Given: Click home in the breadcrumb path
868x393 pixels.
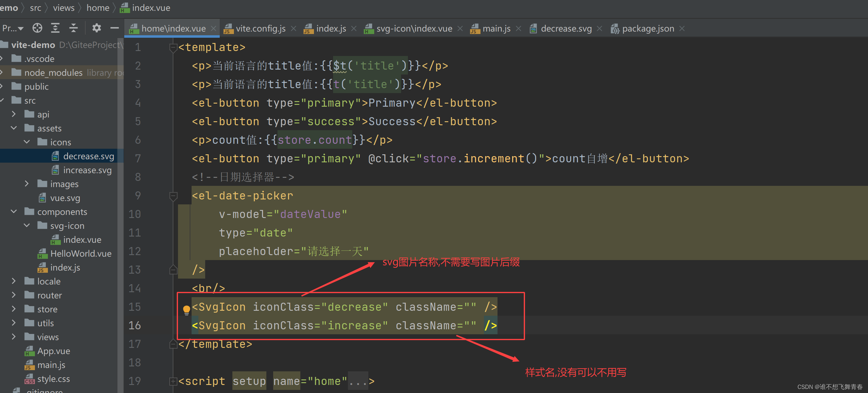Looking at the screenshot, I should click(98, 7).
